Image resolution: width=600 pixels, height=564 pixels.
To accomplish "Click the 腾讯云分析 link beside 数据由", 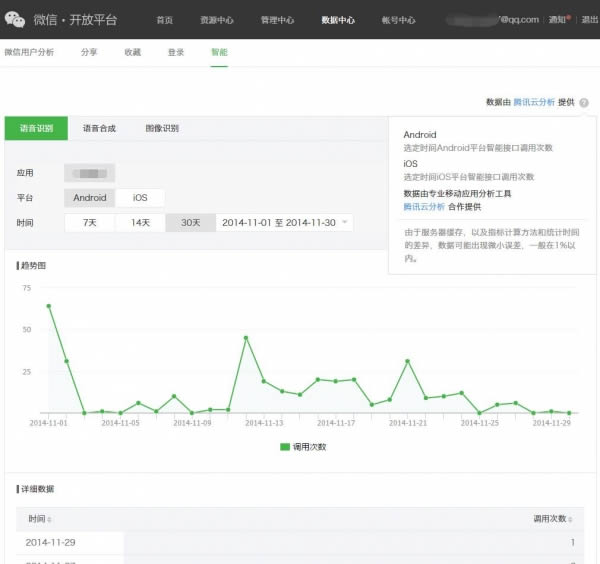I will 534,102.
